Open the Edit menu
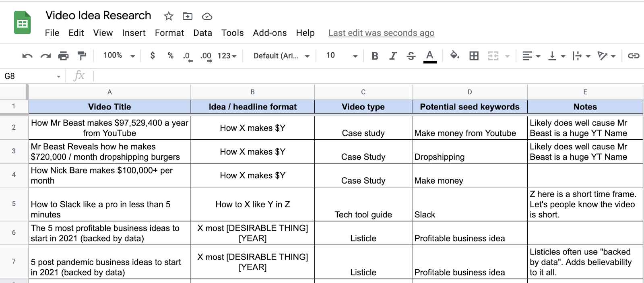The image size is (644, 283). 76,33
